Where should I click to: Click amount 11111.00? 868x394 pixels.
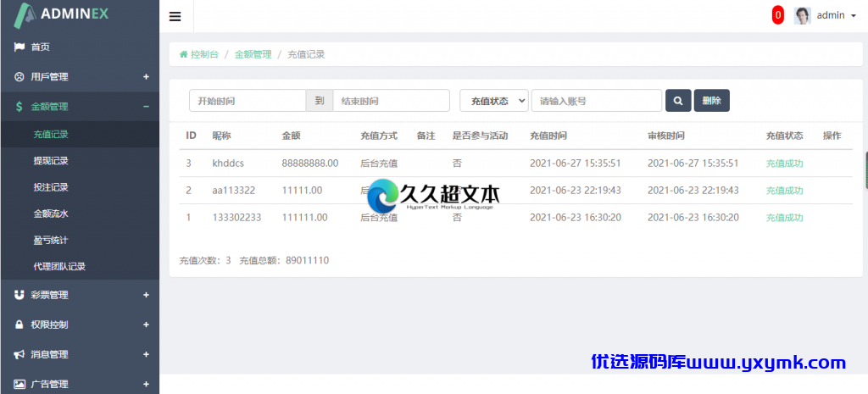(302, 191)
